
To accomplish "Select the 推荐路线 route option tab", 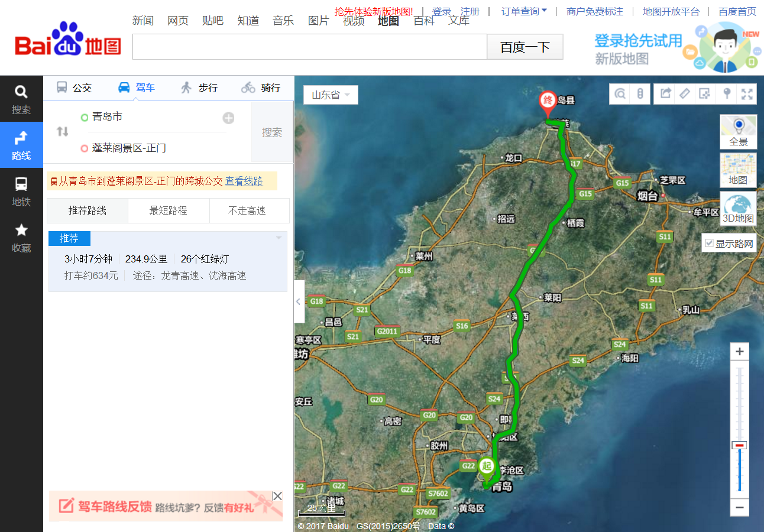I will point(88,210).
